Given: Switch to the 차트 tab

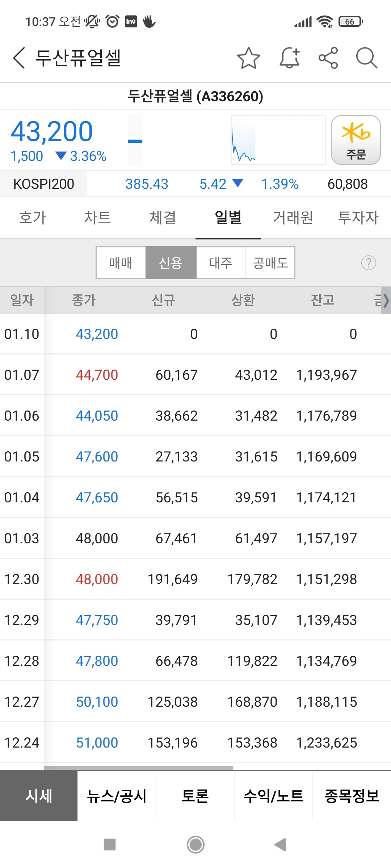Looking at the screenshot, I should (x=98, y=218).
